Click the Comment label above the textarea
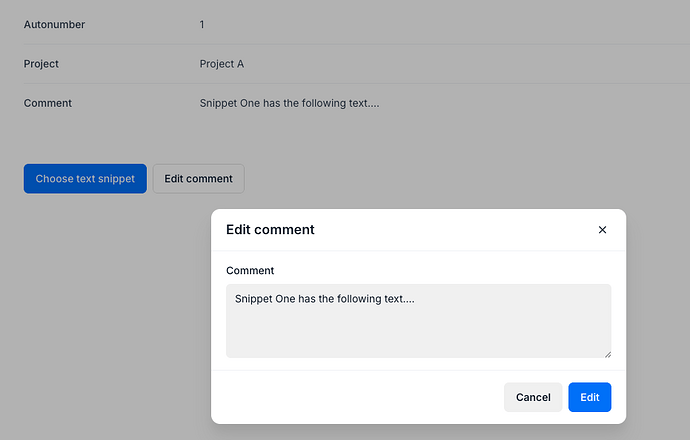 (x=250, y=271)
